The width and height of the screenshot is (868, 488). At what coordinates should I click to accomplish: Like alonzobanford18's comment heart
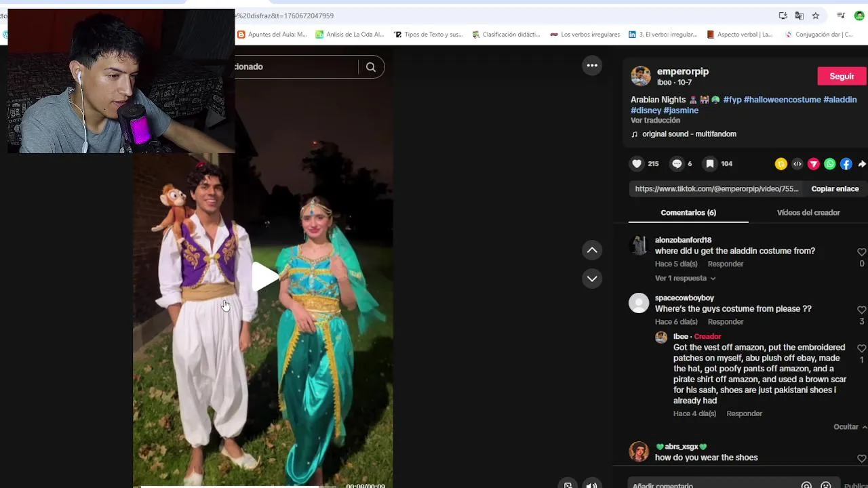coord(862,252)
